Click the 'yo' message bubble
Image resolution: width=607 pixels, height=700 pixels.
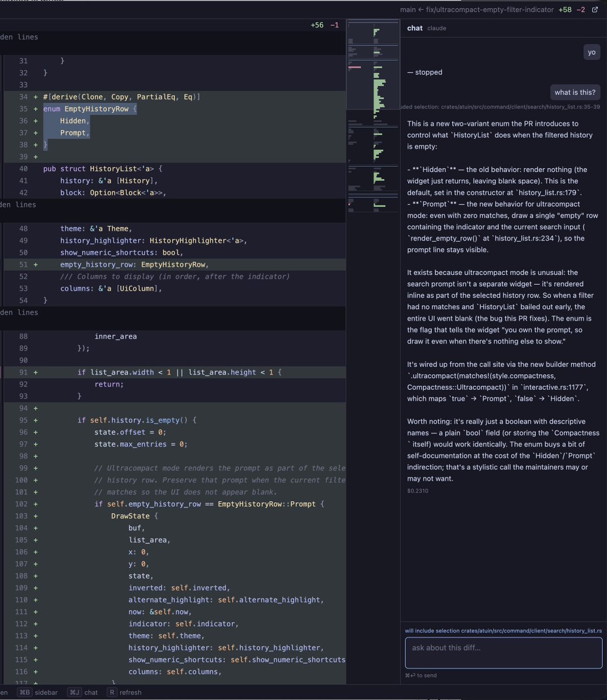click(x=591, y=52)
